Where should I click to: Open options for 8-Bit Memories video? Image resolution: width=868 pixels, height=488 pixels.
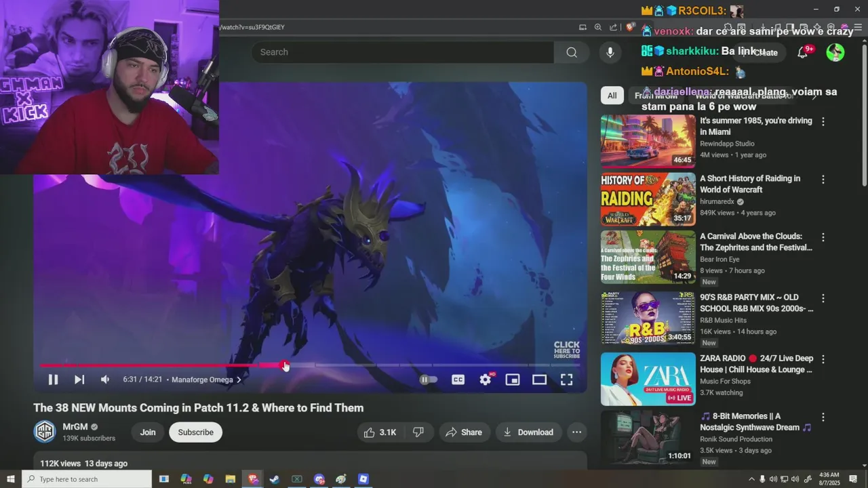[x=823, y=418]
